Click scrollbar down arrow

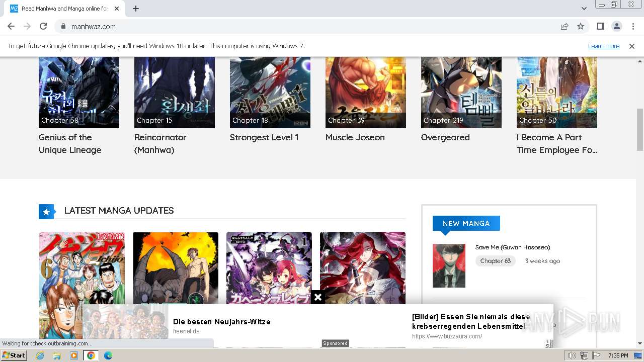coord(640,343)
